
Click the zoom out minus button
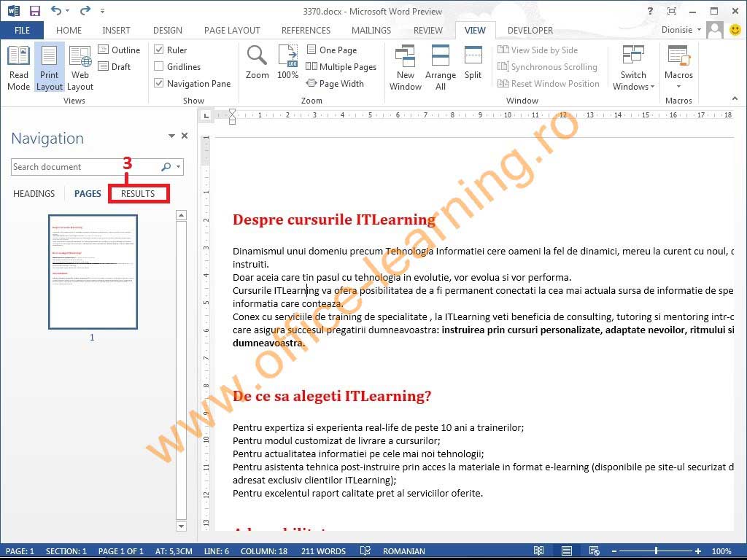[614, 551]
